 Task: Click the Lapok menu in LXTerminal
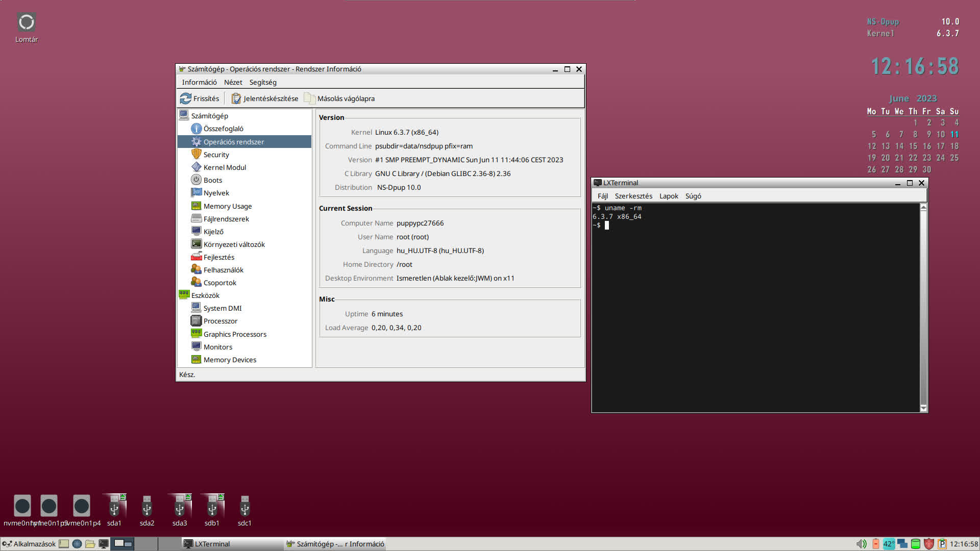[x=668, y=196]
